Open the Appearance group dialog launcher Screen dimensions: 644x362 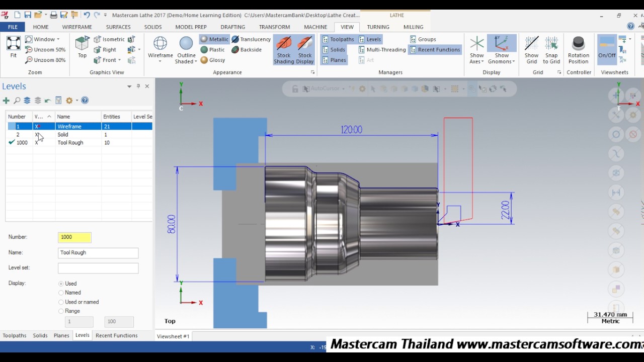[312, 72]
